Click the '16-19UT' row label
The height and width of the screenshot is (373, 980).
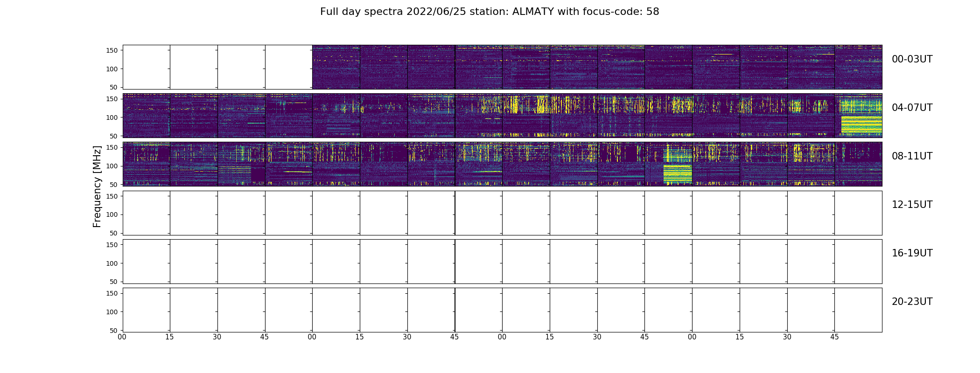tap(912, 253)
